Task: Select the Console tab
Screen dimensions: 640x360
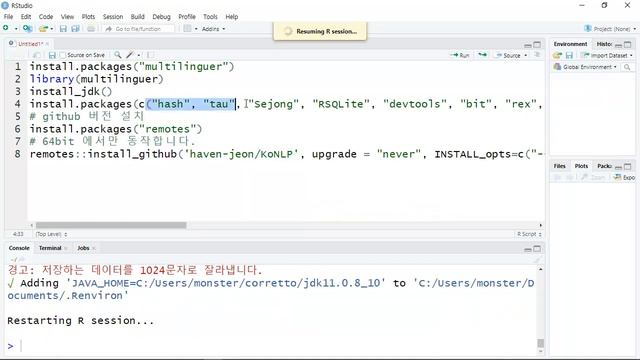Action: pyautogui.click(x=19, y=248)
